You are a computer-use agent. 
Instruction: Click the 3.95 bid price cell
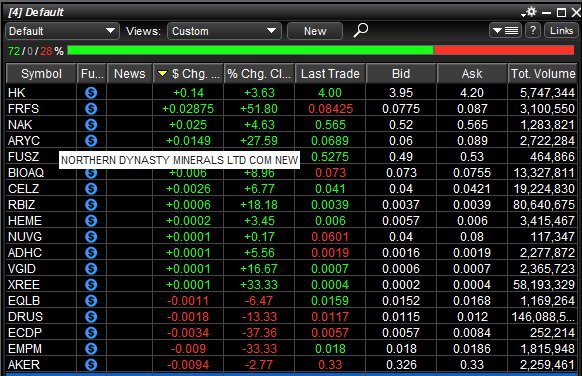tap(401, 92)
